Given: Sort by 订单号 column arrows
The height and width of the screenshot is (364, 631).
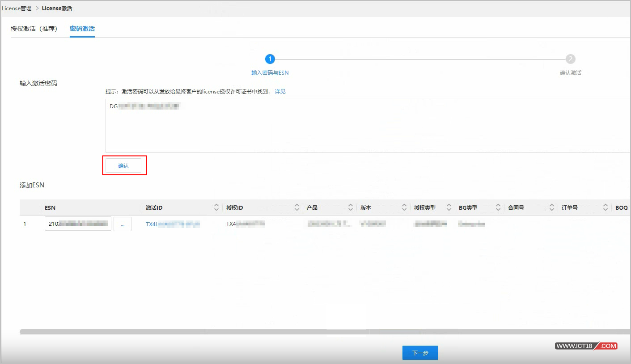Looking at the screenshot, I should point(606,207).
